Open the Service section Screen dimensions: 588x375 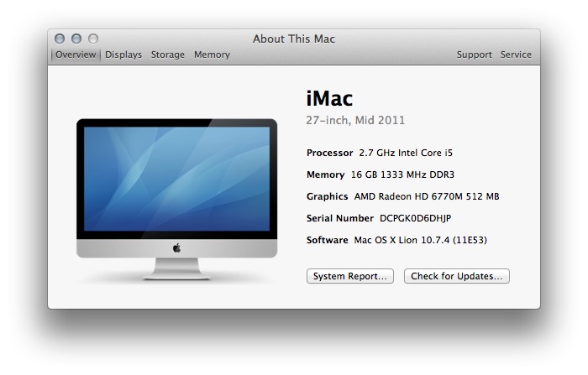516,55
